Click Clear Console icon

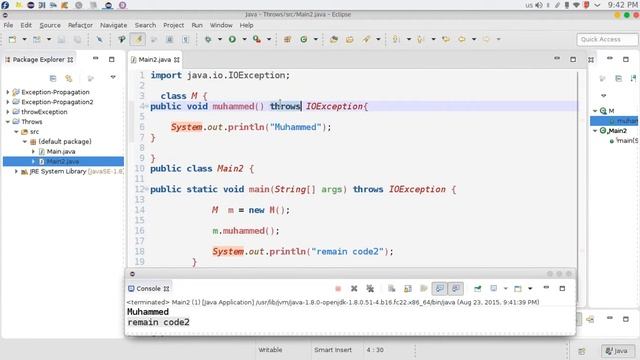point(391,289)
